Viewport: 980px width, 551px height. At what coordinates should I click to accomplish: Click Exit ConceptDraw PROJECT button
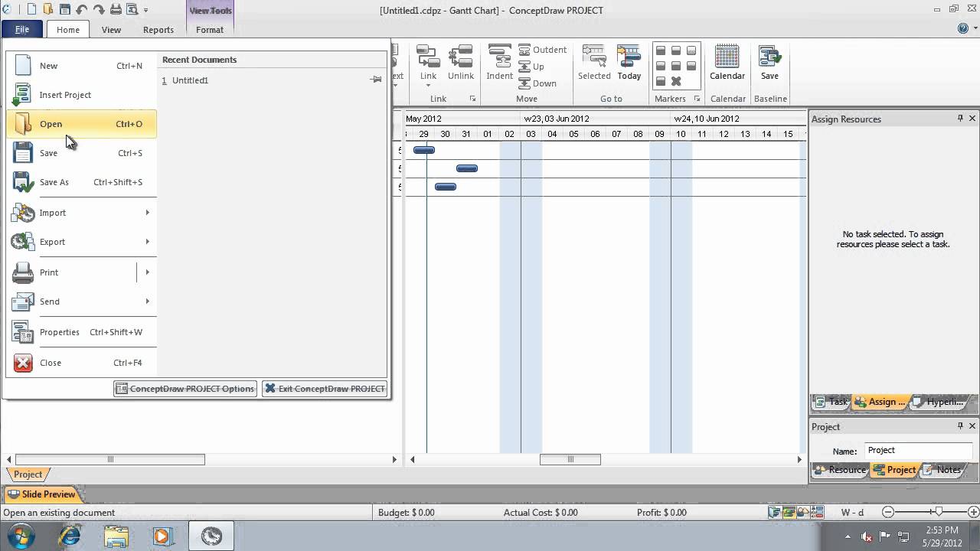[x=325, y=389]
